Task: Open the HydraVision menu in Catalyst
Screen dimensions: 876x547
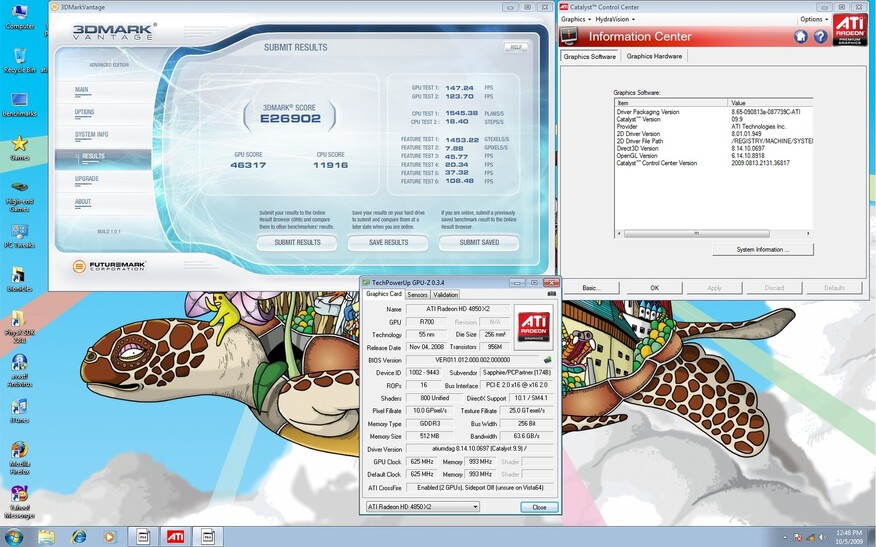Action: click(x=615, y=19)
